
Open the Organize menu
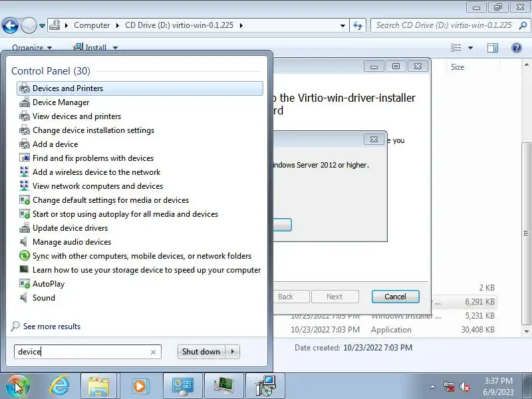click(32, 47)
